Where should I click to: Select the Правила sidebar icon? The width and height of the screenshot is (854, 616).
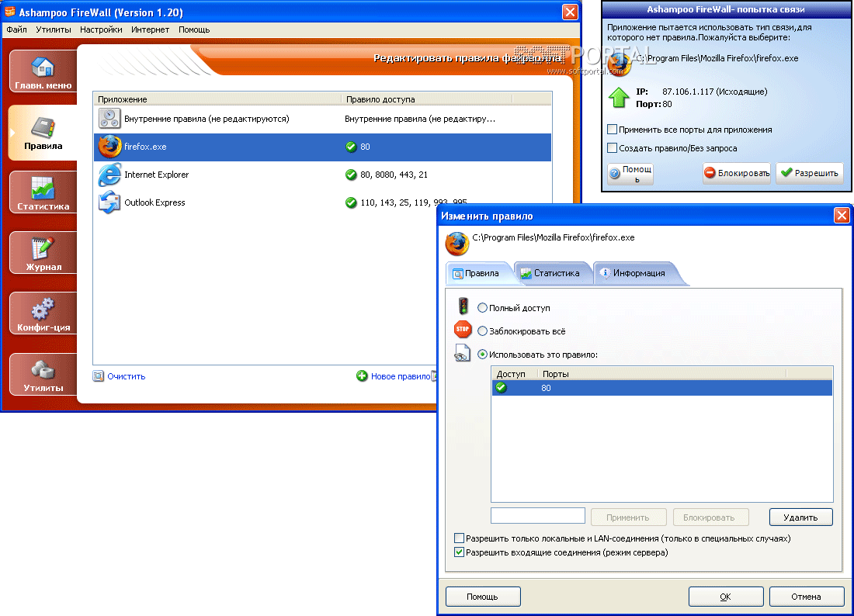43,132
